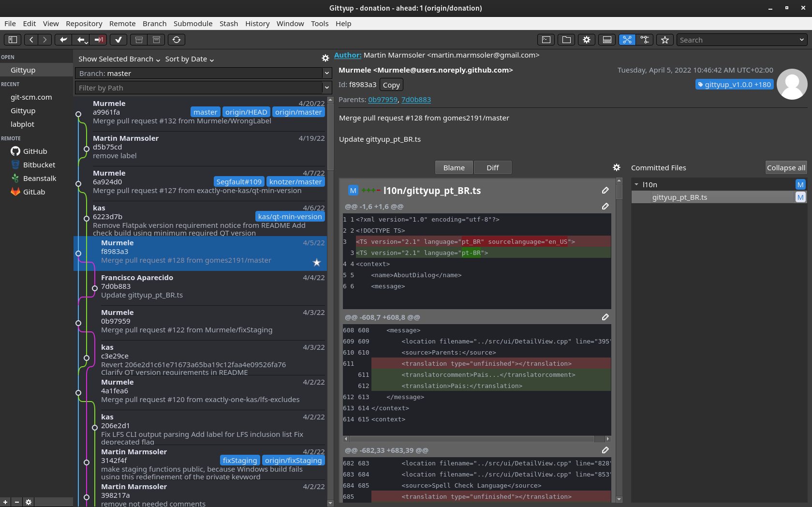
Task: Open sidebar settings gear at bottom
Action: coord(29,502)
